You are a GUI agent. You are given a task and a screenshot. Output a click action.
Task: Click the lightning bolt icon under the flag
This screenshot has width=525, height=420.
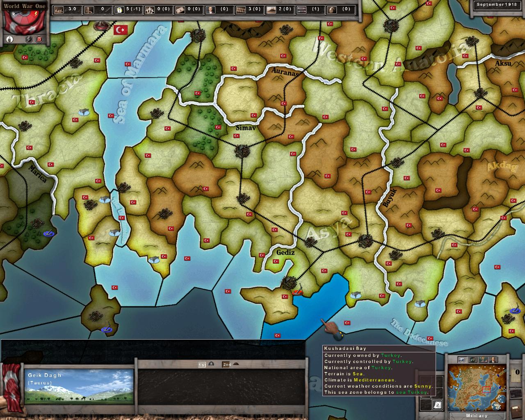(29, 39)
